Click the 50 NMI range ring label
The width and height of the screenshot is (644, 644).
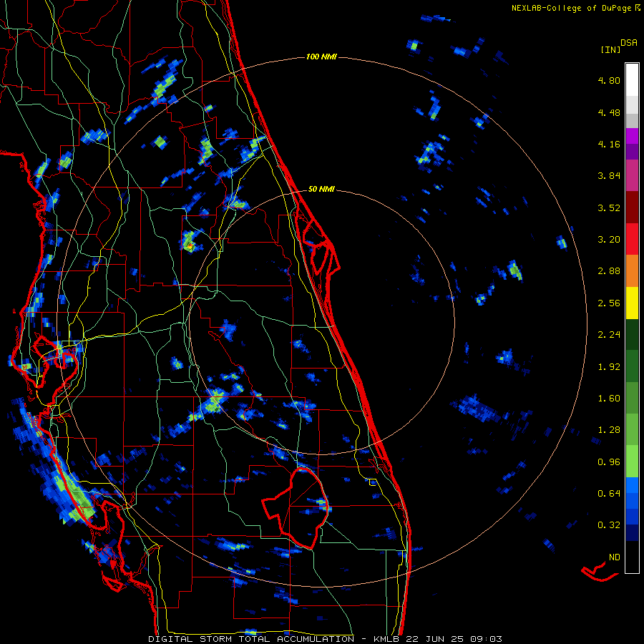coord(321,189)
